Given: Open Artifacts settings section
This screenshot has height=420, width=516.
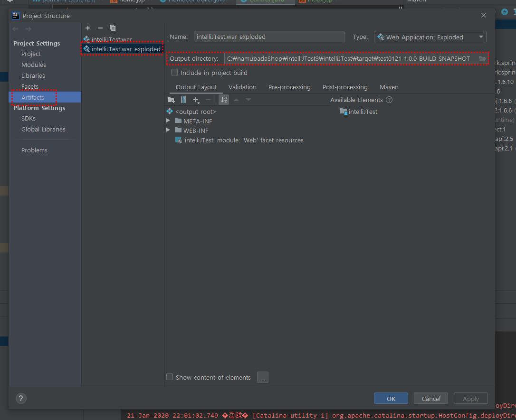Looking at the screenshot, I should pyautogui.click(x=45, y=97).
